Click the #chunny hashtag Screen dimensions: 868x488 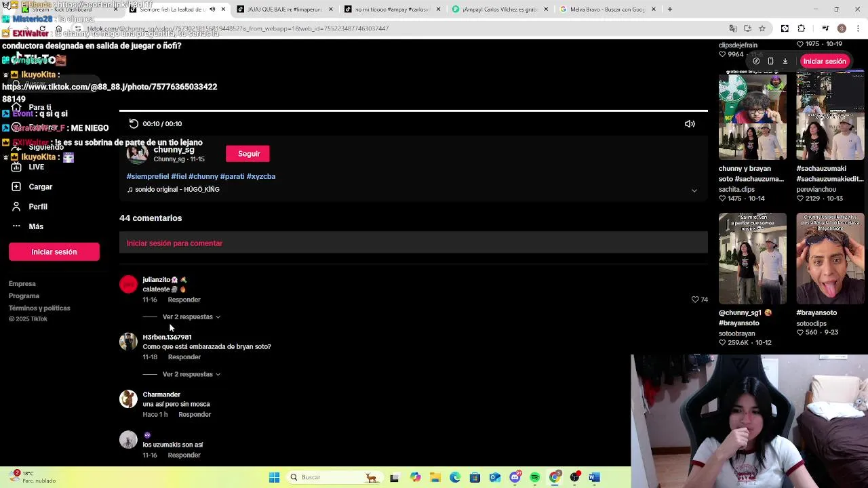(x=203, y=176)
